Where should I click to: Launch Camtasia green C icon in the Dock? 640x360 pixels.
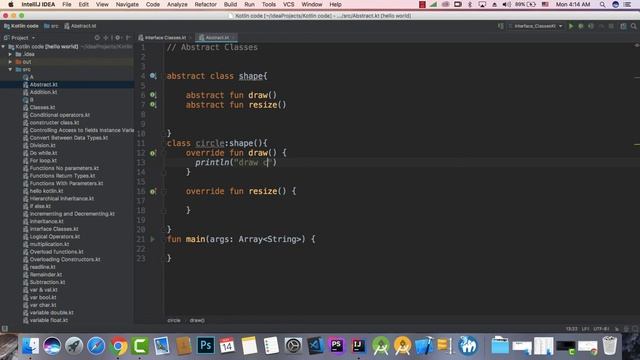pos(140,346)
